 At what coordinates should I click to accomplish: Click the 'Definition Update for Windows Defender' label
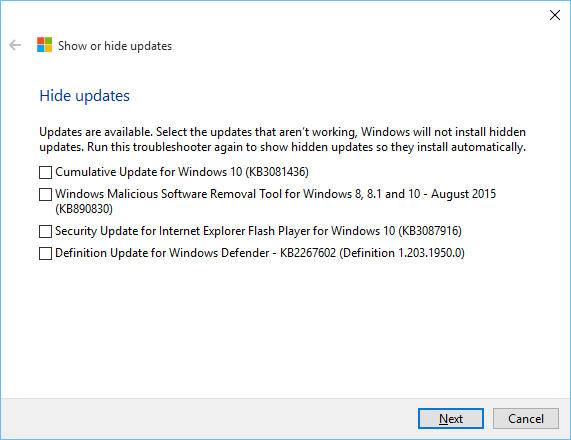coord(162,253)
